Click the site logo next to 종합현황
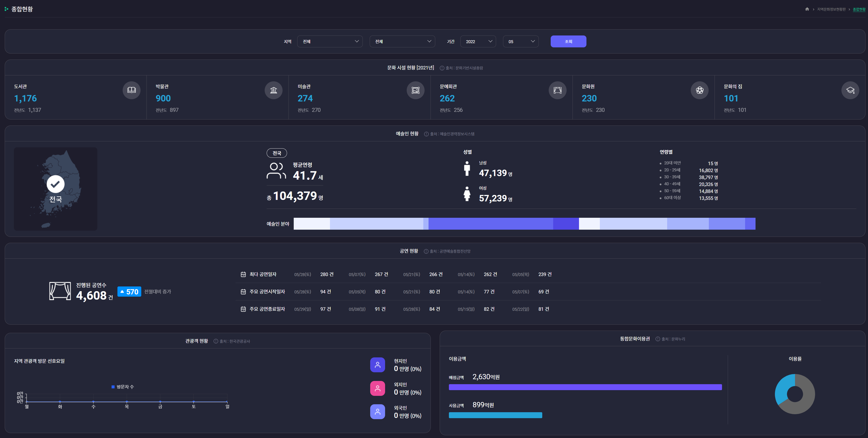The width and height of the screenshot is (868, 438). pos(6,9)
